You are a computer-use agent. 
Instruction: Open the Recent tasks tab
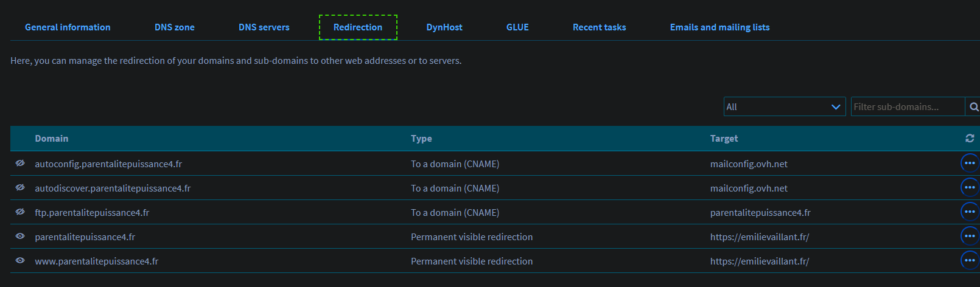pos(599,27)
